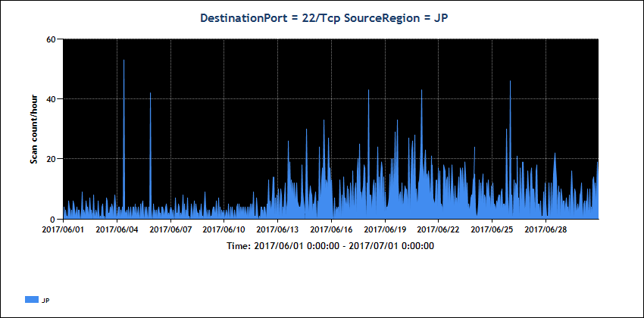Click the 60 tick on the y-axis
Screen dimensions: 644x318
52,39
